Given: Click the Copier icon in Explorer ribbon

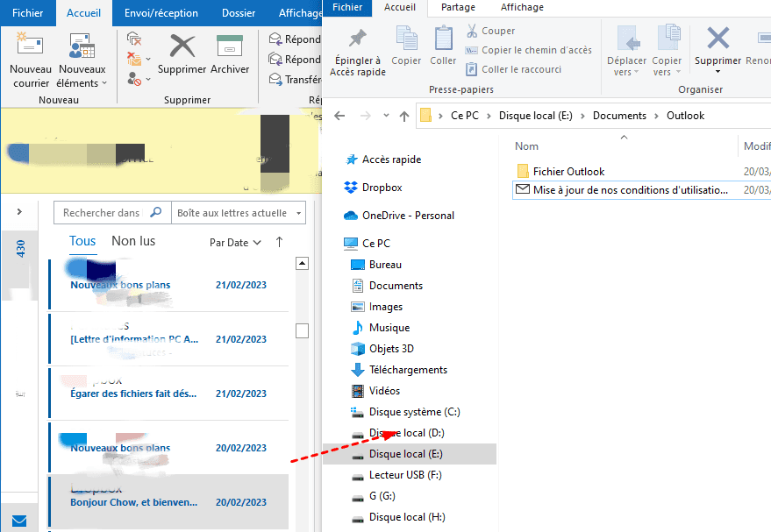Looking at the screenshot, I should (406, 39).
